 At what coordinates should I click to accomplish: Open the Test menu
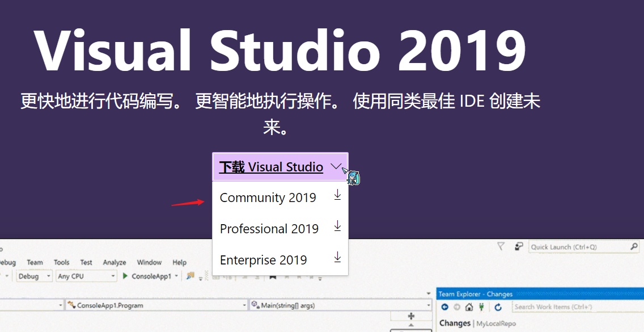[86, 262]
